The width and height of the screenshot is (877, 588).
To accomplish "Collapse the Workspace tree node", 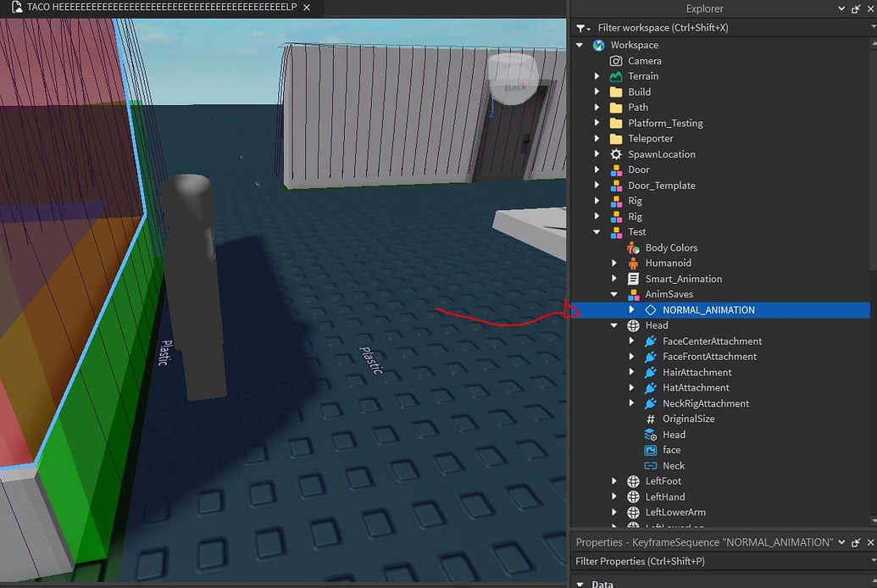I will tap(578, 45).
